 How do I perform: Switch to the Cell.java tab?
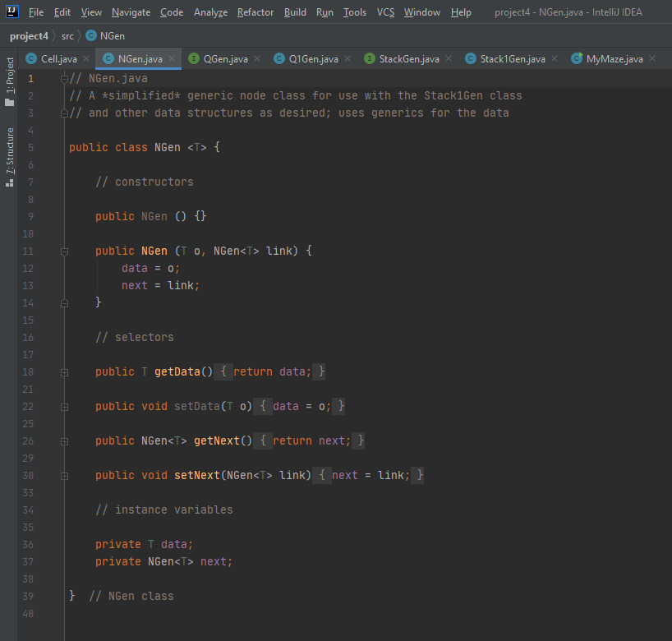(x=58, y=58)
